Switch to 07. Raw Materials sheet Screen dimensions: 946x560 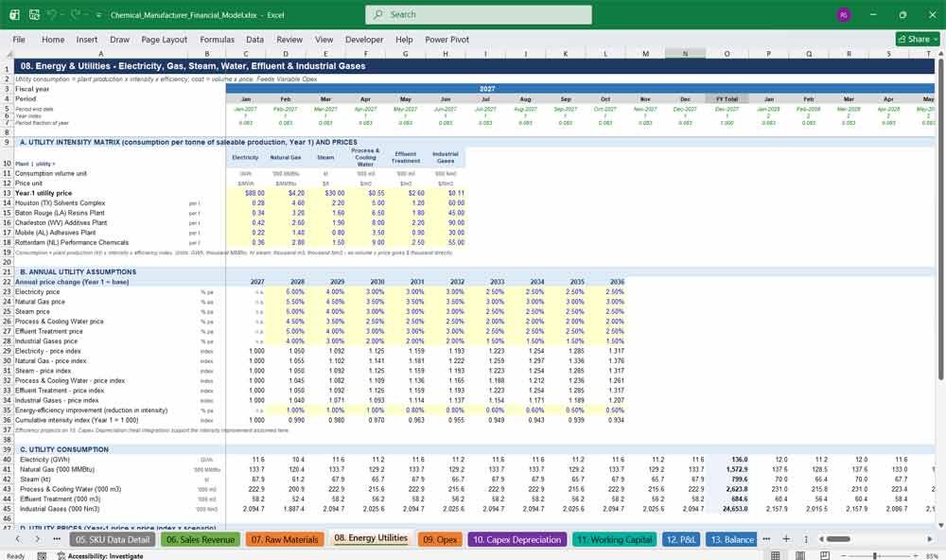pyautogui.click(x=285, y=539)
